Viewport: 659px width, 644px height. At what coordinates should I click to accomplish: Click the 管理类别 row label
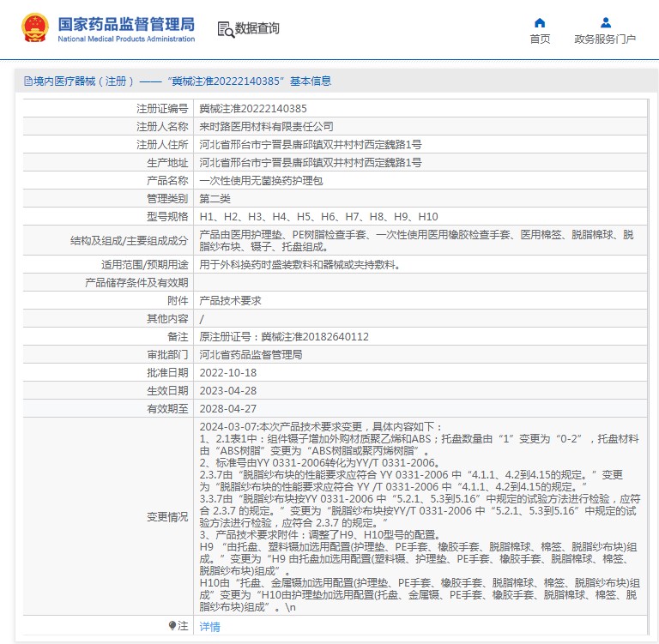pyautogui.click(x=167, y=199)
